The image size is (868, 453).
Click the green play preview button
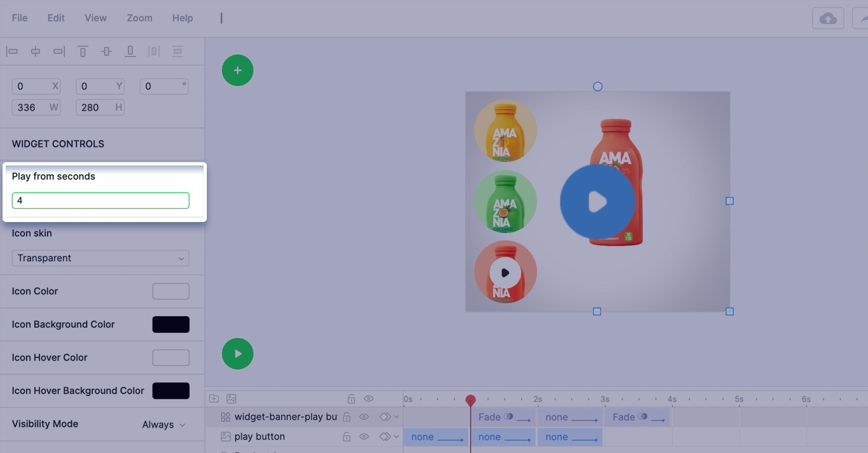click(x=237, y=354)
